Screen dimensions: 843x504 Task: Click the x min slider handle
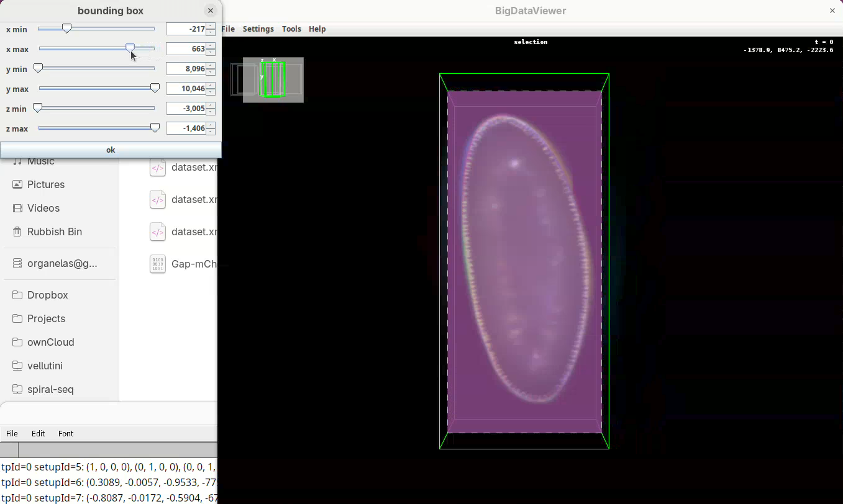66,29
